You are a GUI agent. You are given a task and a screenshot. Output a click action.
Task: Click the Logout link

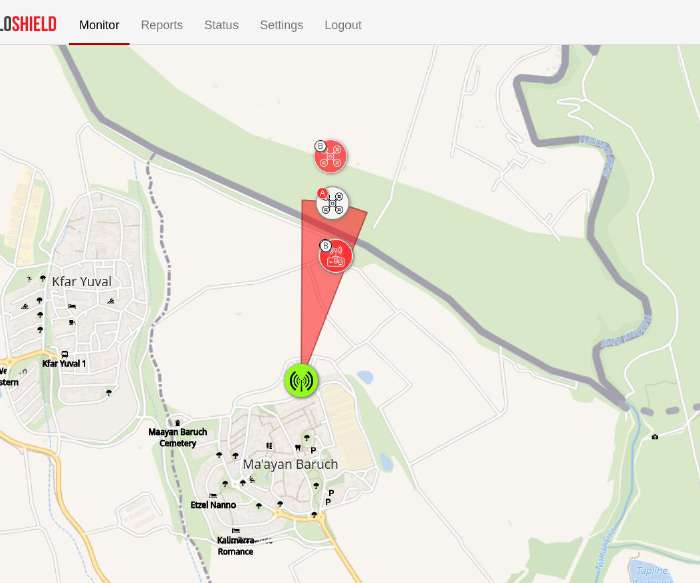coord(343,25)
